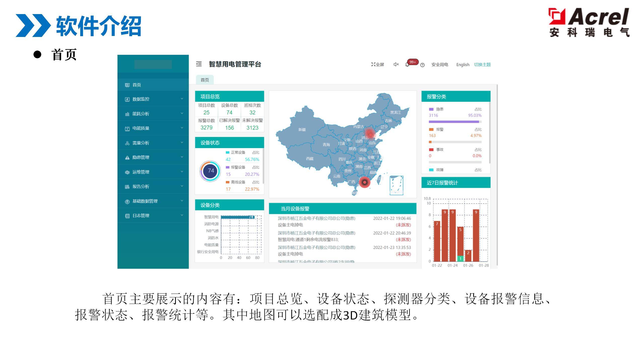The height and width of the screenshot is (362, 644).
Task: Click the 日志管理 log icon
Action: tap(127, 216)
